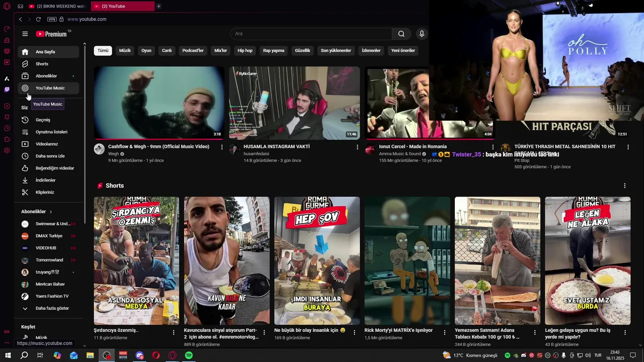Image resolution: width=644 pixels, height=362 pixels.
Task: Open Discord tray icon
Action: point(524,355)
